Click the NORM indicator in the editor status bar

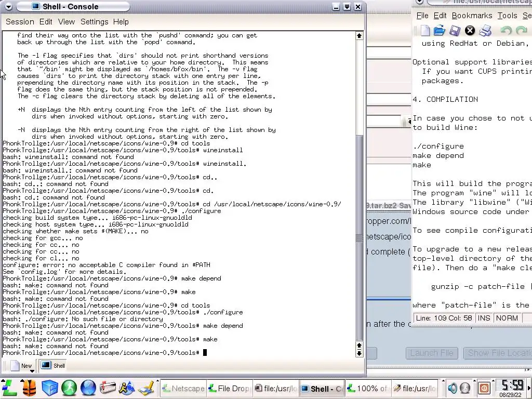tap(507, 318)
